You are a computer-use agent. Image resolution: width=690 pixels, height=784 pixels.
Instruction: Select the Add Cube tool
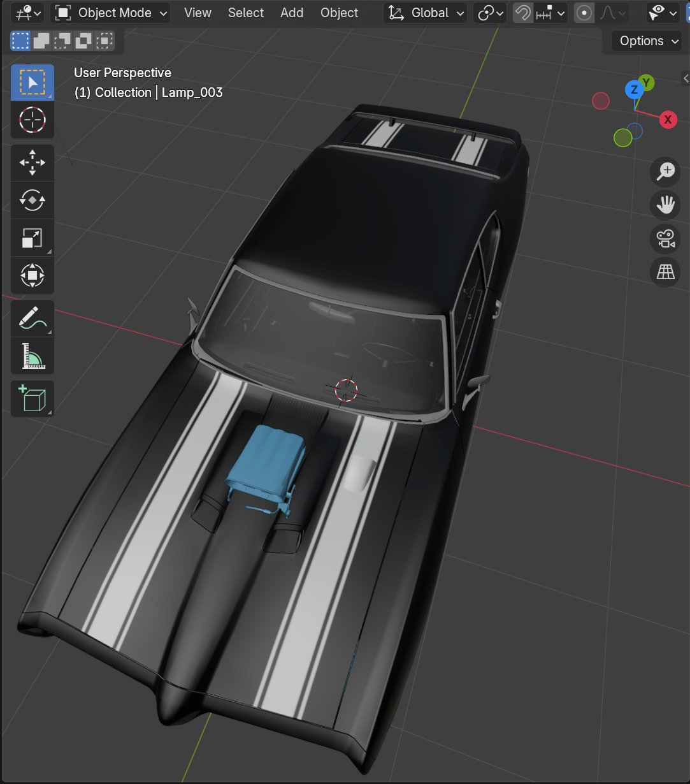coord(32,399)
